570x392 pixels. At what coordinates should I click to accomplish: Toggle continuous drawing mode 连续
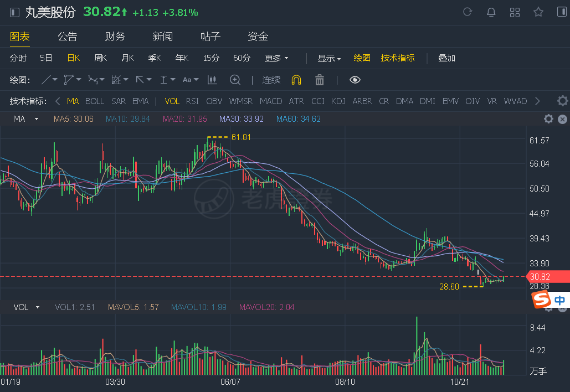coord(271,80)
